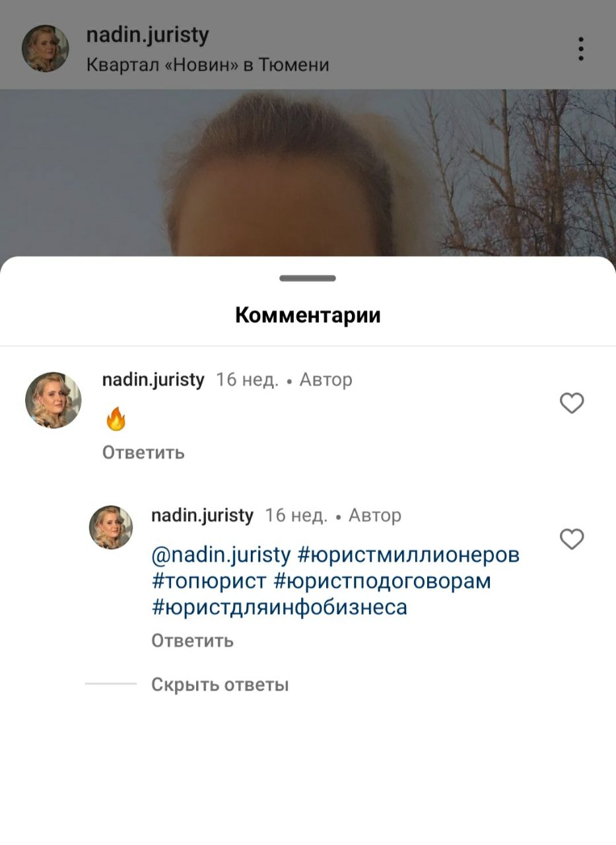This screenshot has height=845, width=616.
Task: Open nadin.juristy username in post header
Action: [x=147, y=35]
